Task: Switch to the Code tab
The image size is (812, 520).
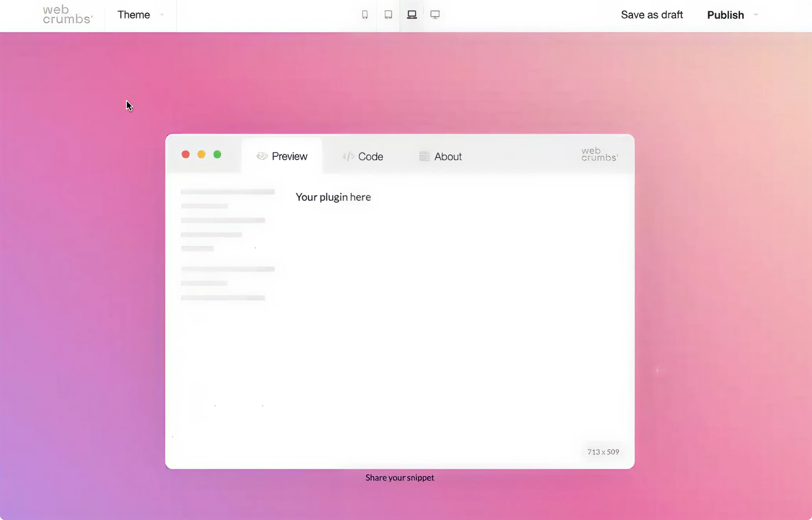Action: click(370, 156)
